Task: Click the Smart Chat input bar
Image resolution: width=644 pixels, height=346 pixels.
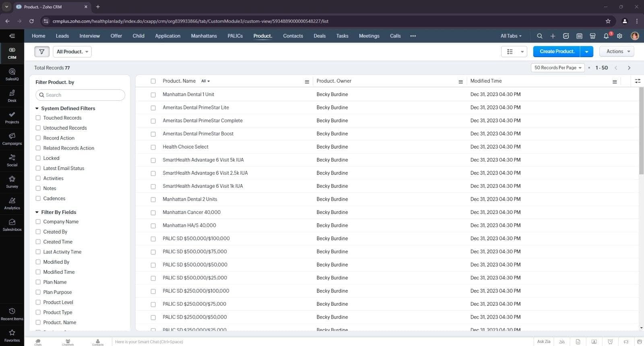Action: [322, 342]
